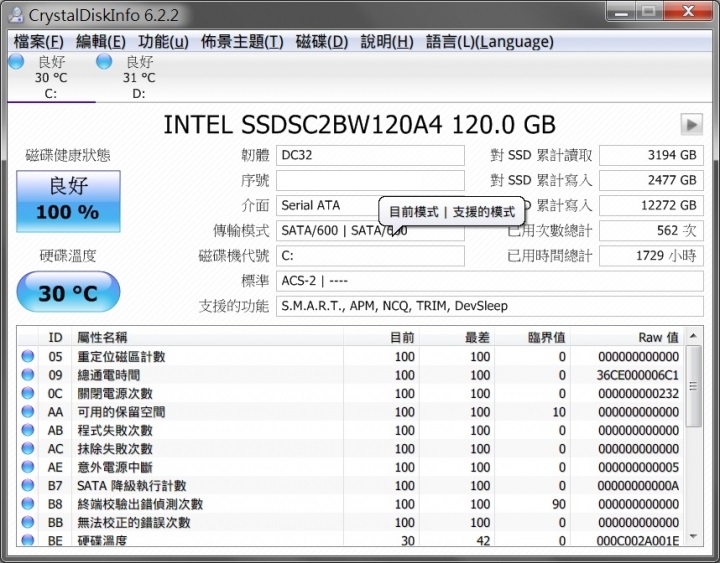720x563 pixels.
Task: Click the 3194 GB total reads value
Action: (x=651, y=155)
